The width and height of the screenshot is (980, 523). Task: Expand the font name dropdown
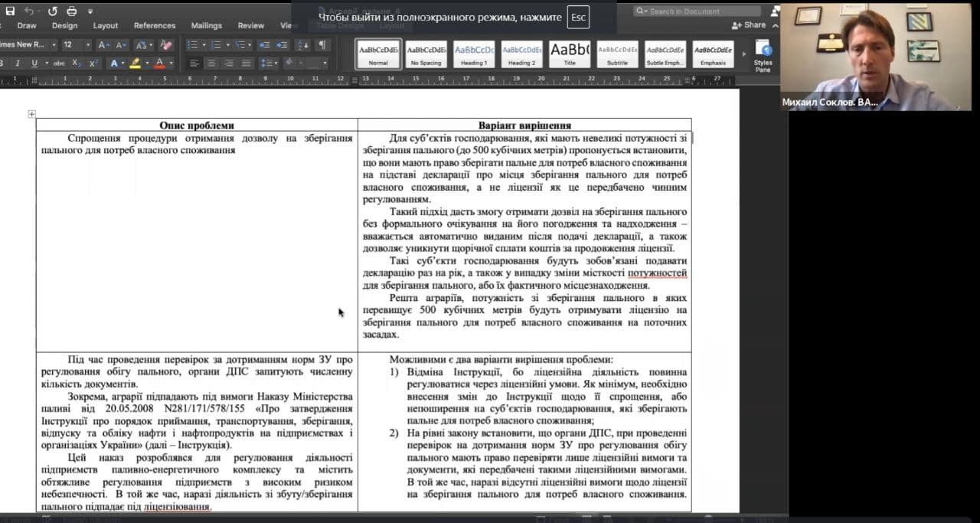pyautogui.click(x=54, y=44)
